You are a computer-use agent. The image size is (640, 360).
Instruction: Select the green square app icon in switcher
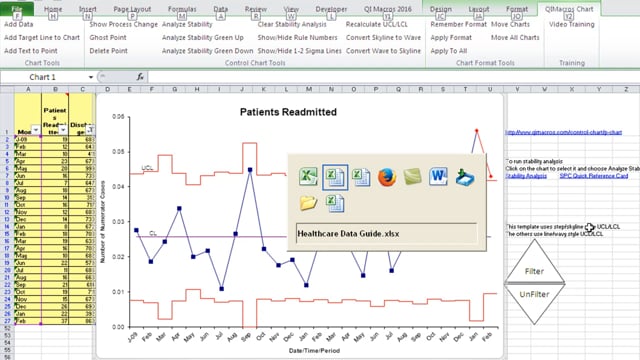[413, 177]
